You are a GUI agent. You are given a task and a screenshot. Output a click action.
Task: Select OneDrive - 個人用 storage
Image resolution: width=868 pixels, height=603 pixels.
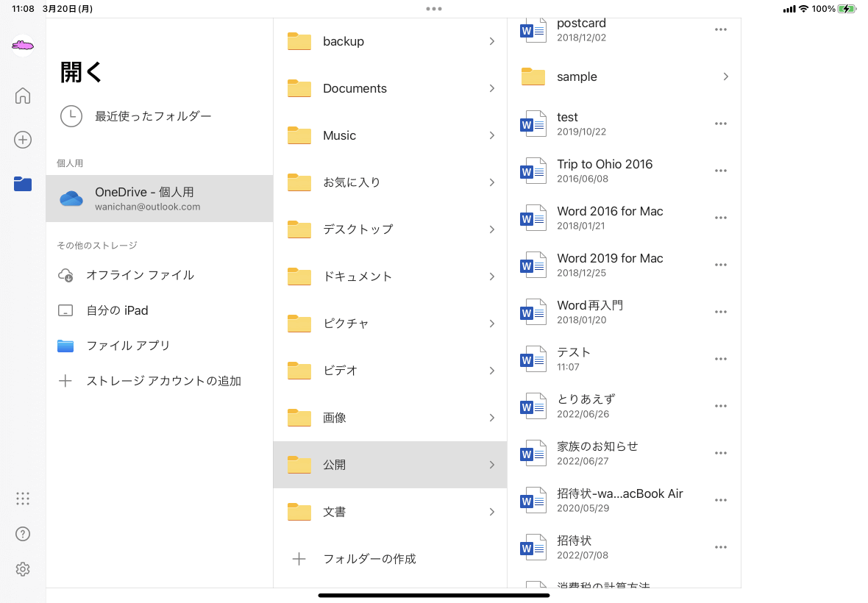159,199
